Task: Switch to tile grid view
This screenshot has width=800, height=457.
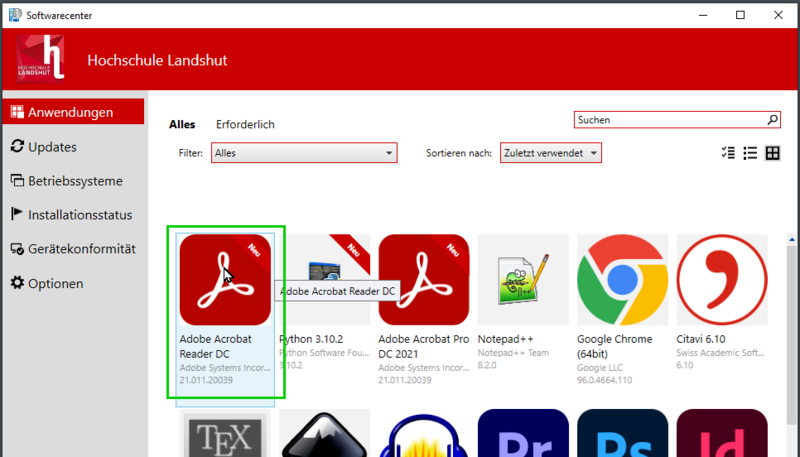Action: (772, 153)
